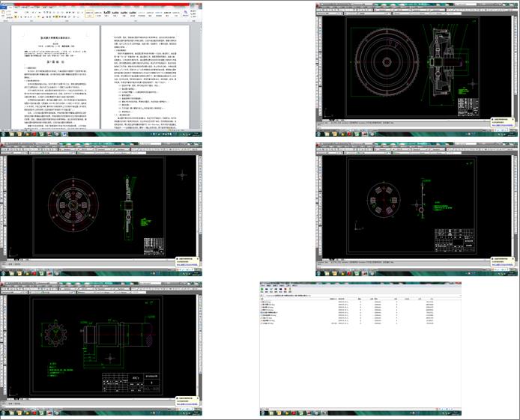Click the Move icon in 7-Zip toolbar

point(280,289)
